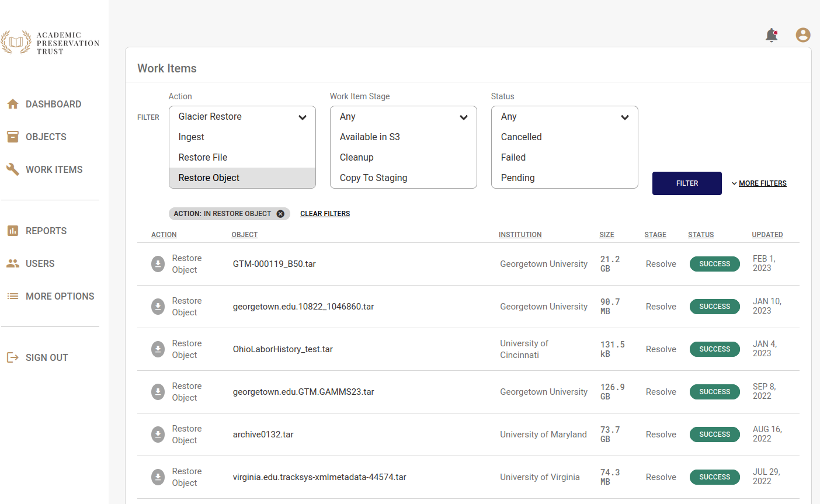The image size is (820, 504).
Task: Select Available in S3 stage option
Action: [x=403, y=137]
